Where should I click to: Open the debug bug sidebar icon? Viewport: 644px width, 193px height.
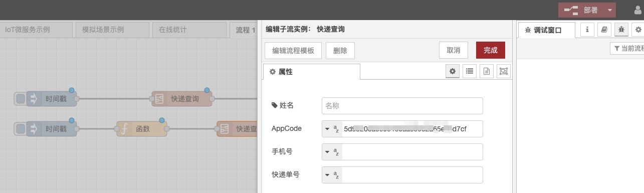tap(621, 30)
